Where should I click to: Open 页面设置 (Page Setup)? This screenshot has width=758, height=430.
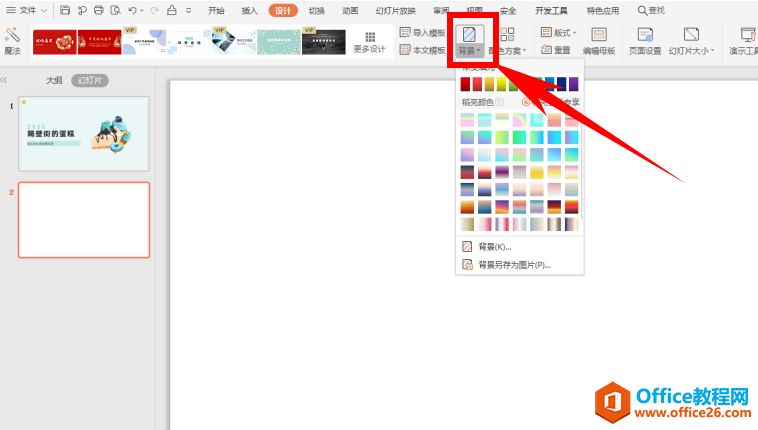645,40
